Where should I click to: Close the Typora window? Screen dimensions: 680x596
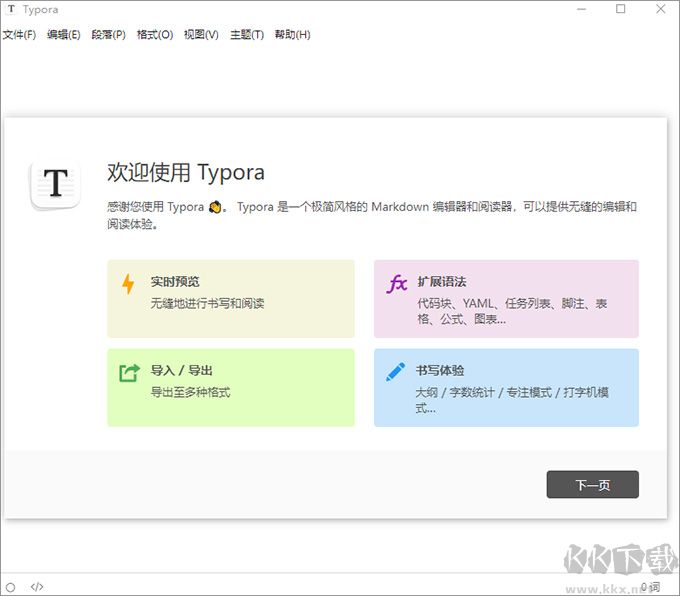point(660,9)
